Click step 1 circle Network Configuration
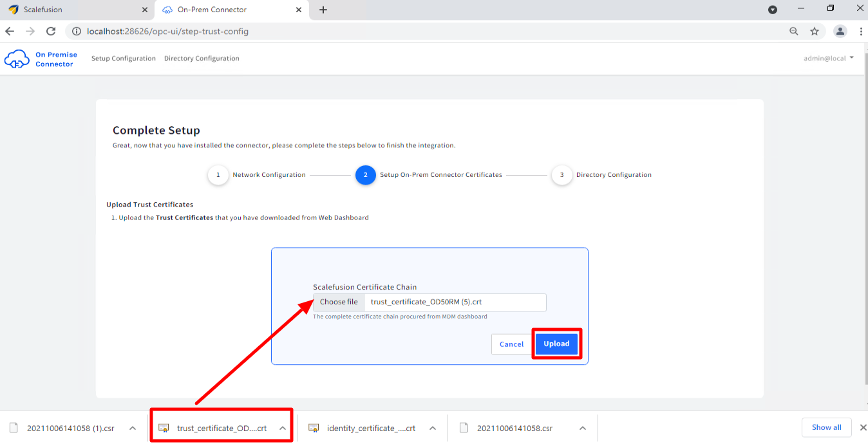The width and height of the screenshot is (868, 444). pyautogui.click(x=218, y=175)
